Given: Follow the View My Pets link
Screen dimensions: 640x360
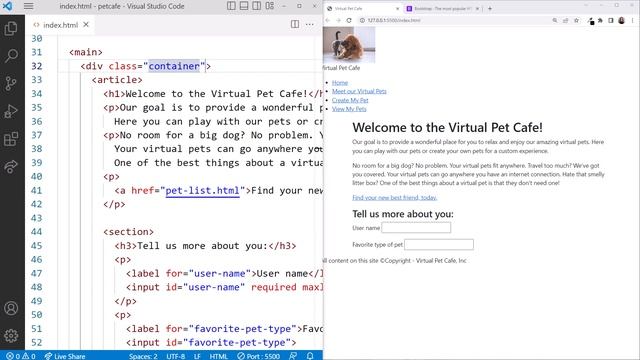Looking at the screenshot, I should tap(349, 109).
